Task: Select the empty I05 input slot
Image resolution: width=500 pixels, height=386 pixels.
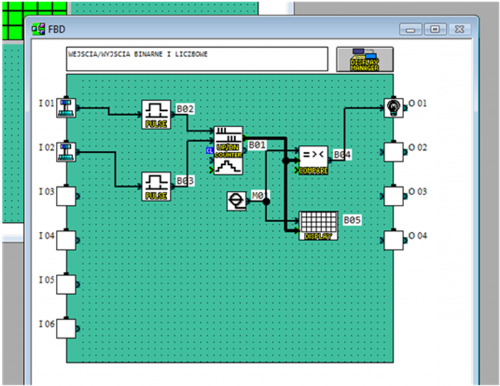Action: click(x=66, y=284)
